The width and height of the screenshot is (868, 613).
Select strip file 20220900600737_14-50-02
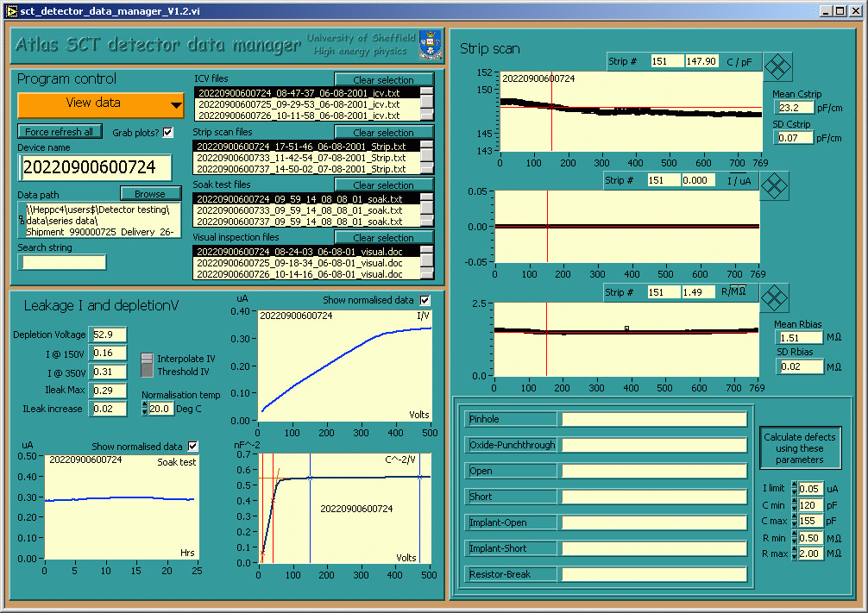(306, 169)
